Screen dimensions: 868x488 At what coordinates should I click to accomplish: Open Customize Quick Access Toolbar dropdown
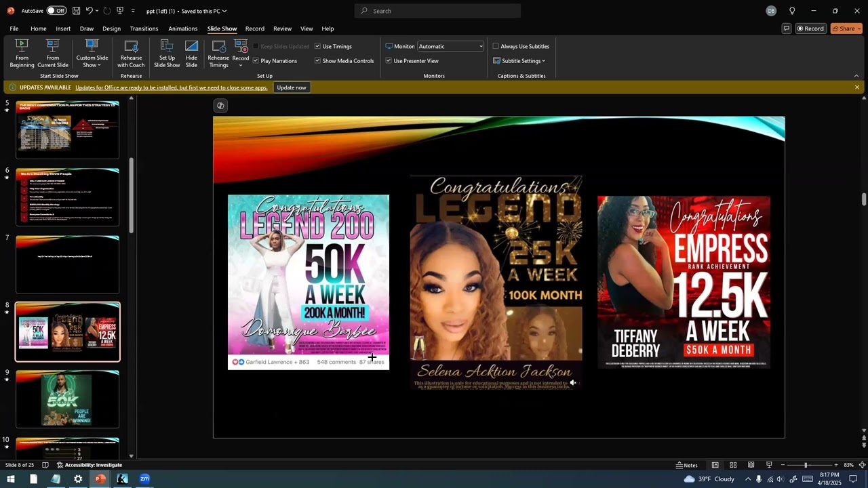[x=133, y=11]
